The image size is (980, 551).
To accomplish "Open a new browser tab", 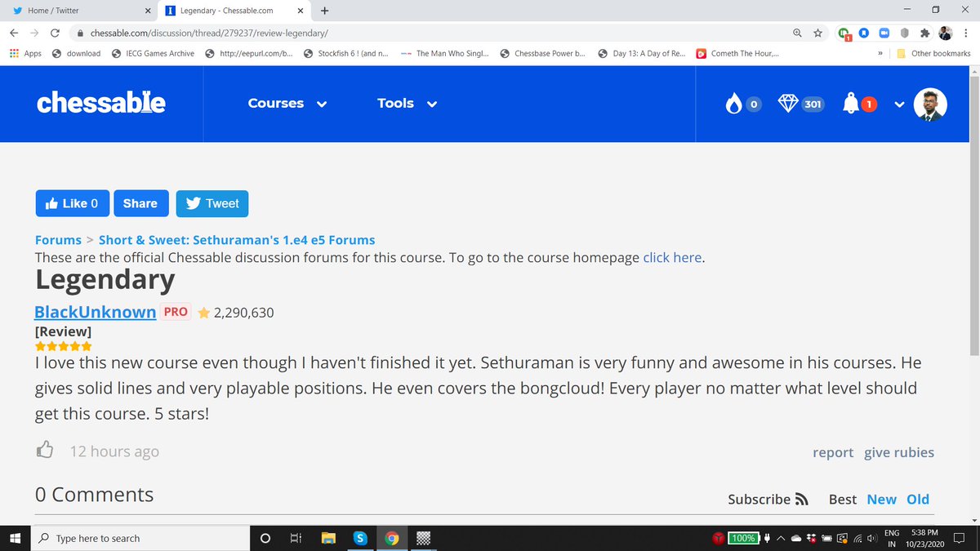I will (x=324, y=11).
